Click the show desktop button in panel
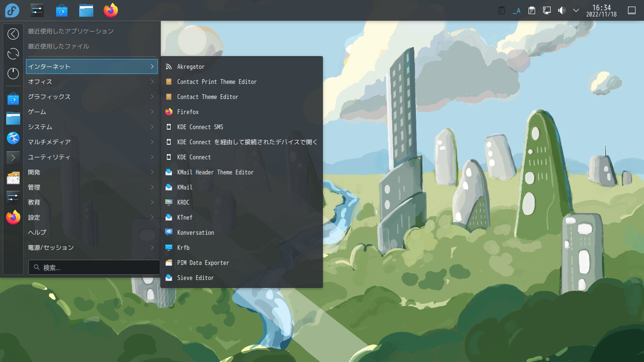The height and width of the screenshot is (362, 644). 632,10
